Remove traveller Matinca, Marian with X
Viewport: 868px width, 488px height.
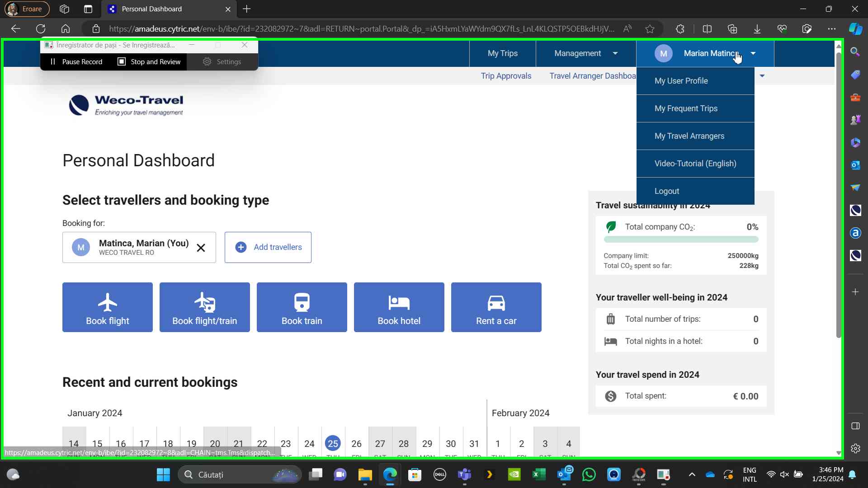click(201, 248)
